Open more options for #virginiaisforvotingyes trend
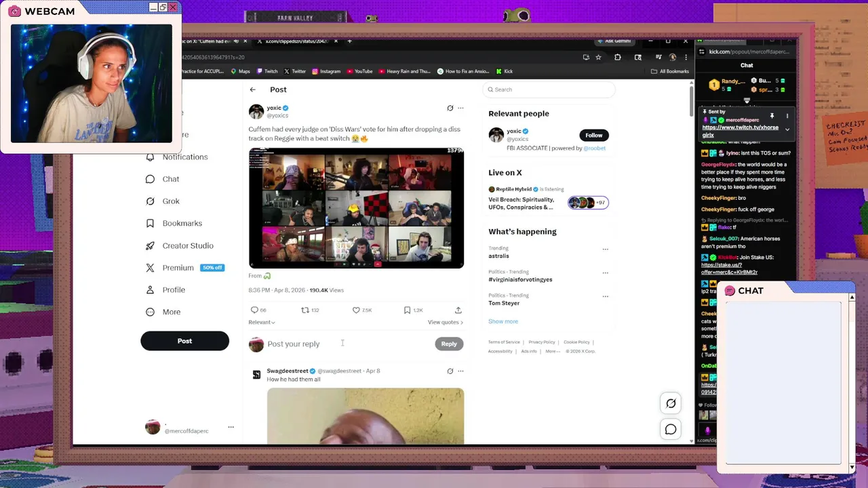 (x=606, y=273)
